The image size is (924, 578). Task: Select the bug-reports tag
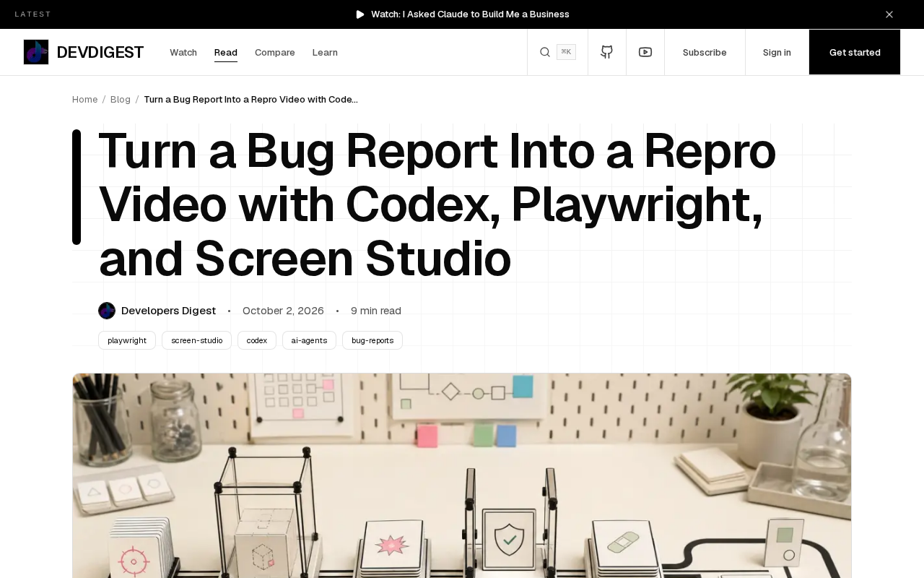point(372,340)
